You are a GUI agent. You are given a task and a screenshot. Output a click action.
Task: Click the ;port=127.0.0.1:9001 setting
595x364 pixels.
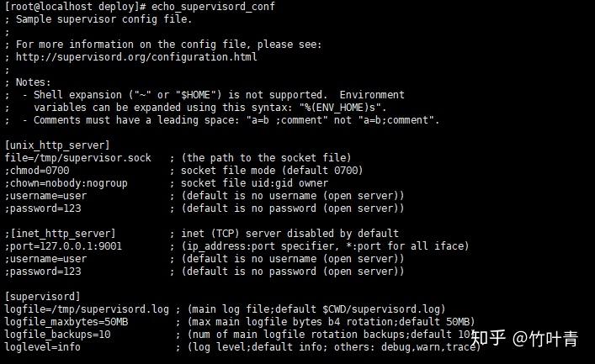tap(63, 246)
